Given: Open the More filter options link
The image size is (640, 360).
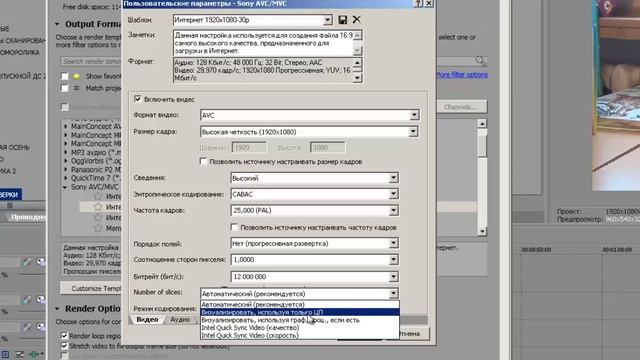Looking at the screenshot, I should 462,75.
